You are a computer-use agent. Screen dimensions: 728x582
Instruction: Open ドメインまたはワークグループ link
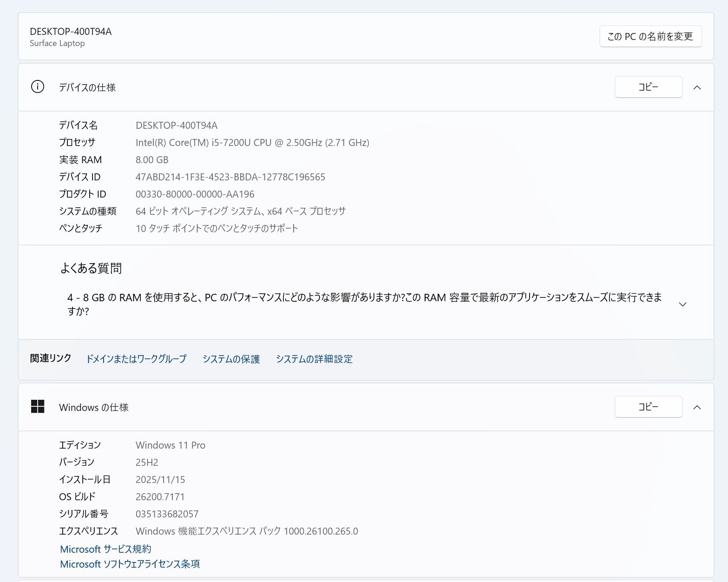136,359
